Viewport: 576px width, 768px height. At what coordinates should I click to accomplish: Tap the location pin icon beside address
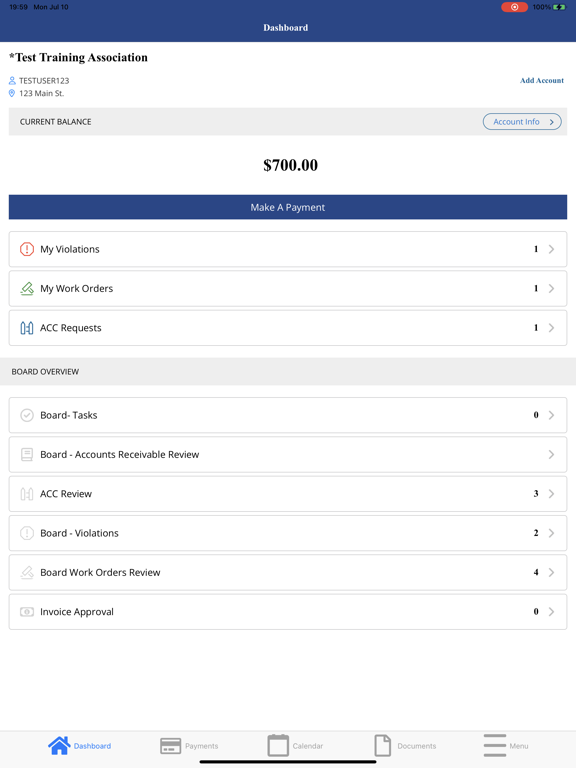click(x=12, y=93)
